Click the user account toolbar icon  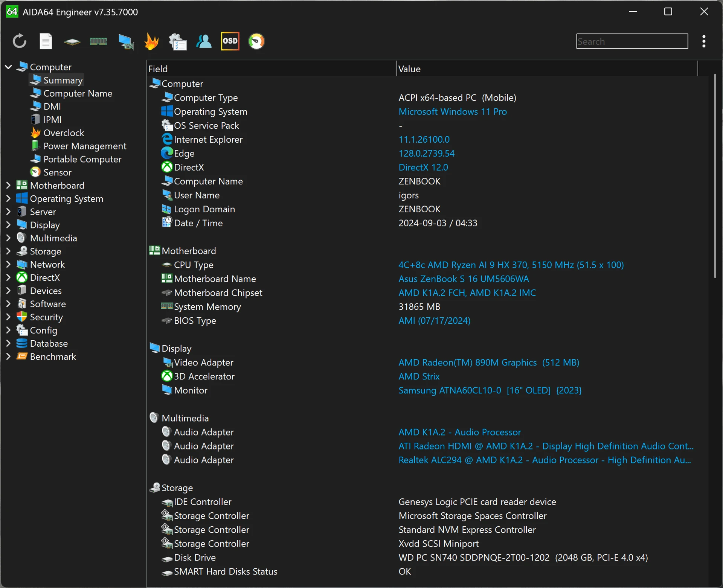coord(204,41)
